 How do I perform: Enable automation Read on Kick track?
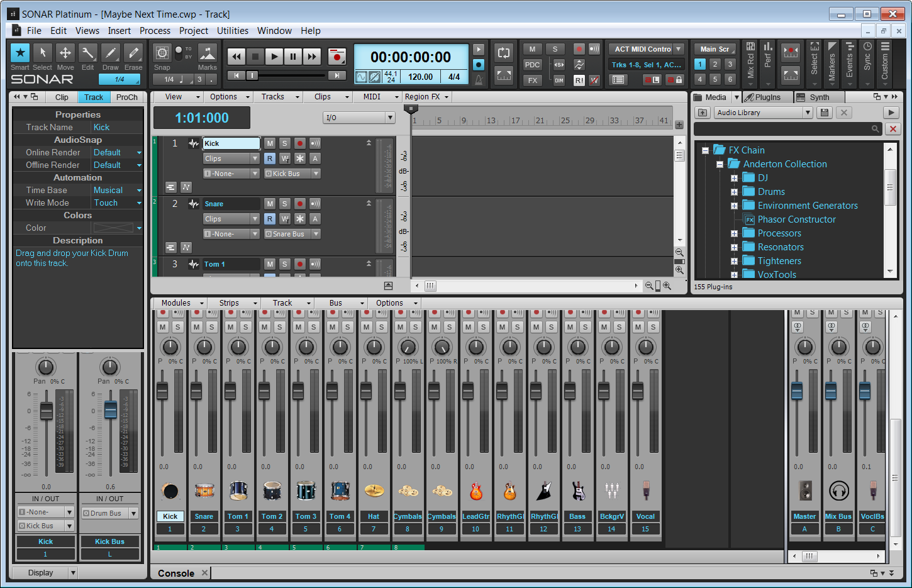pos(270,158)
